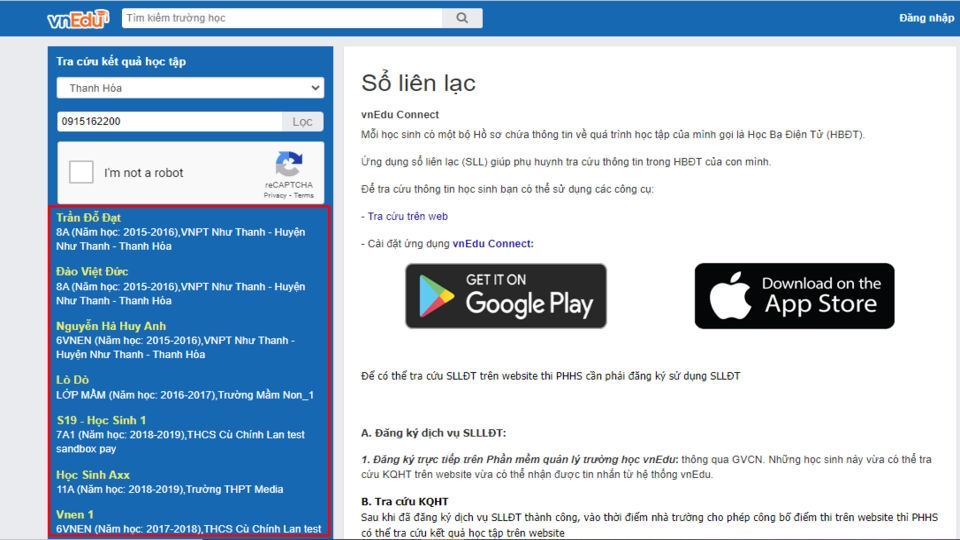Click the 'Sổ liên lạc' heading

pyautogui.click(x=418, y=83)
